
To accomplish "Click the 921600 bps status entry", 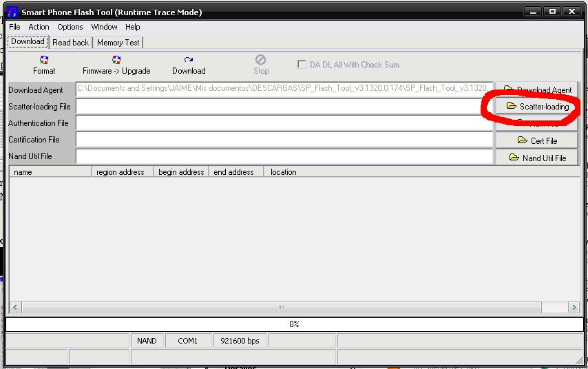I will click(x=240, y=341).
